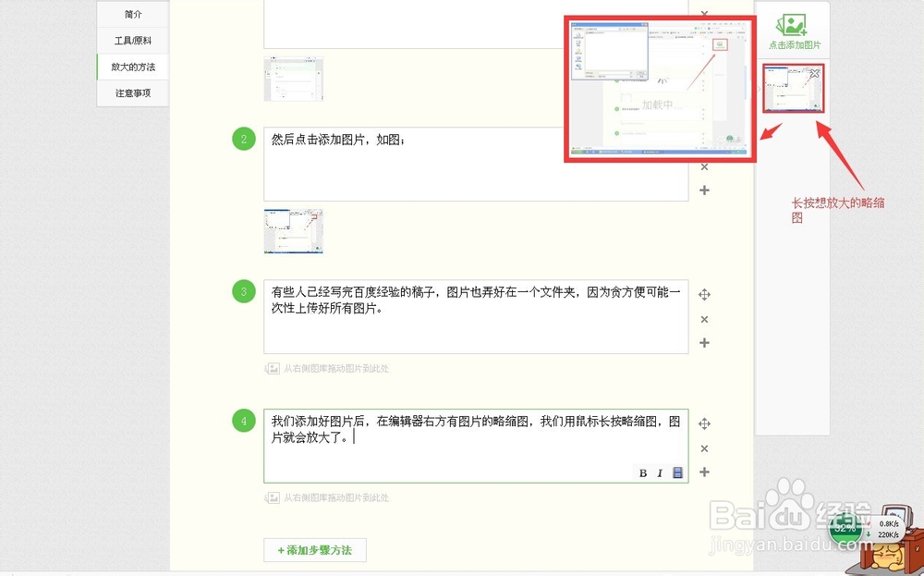924x576 pixels.
Task: Click image drop placeholder under step 3
Action: (x=326, y=369)
